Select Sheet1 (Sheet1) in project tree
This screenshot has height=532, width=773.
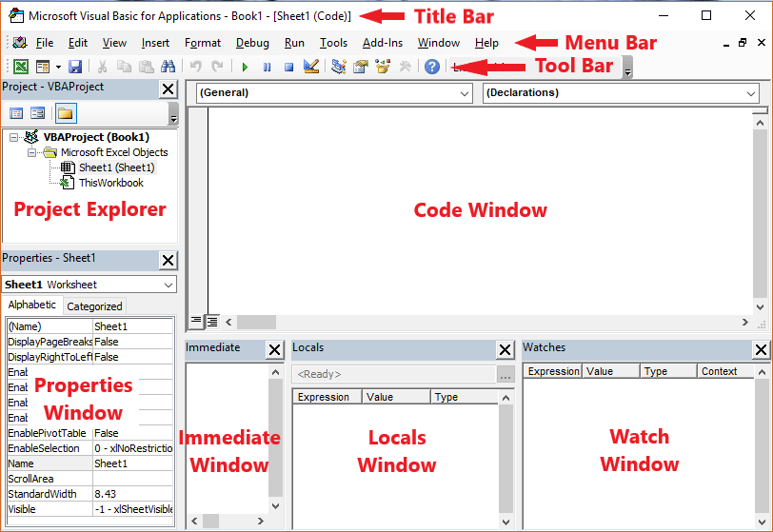[117, 167]
